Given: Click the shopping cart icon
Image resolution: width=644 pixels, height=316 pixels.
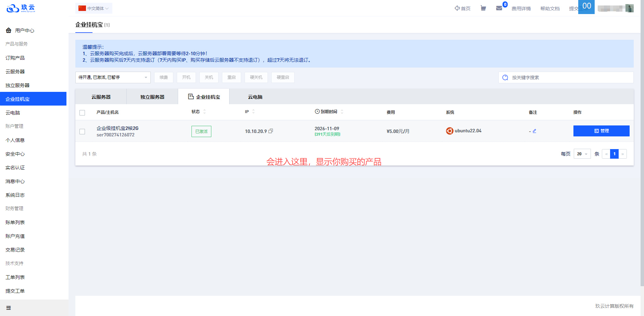Looking at the screenshot, I should 483,8.
